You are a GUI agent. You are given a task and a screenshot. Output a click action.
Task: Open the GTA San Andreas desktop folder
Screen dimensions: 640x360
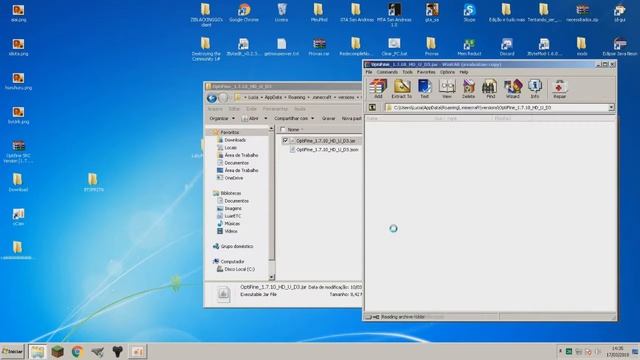[x=356, y=13]
